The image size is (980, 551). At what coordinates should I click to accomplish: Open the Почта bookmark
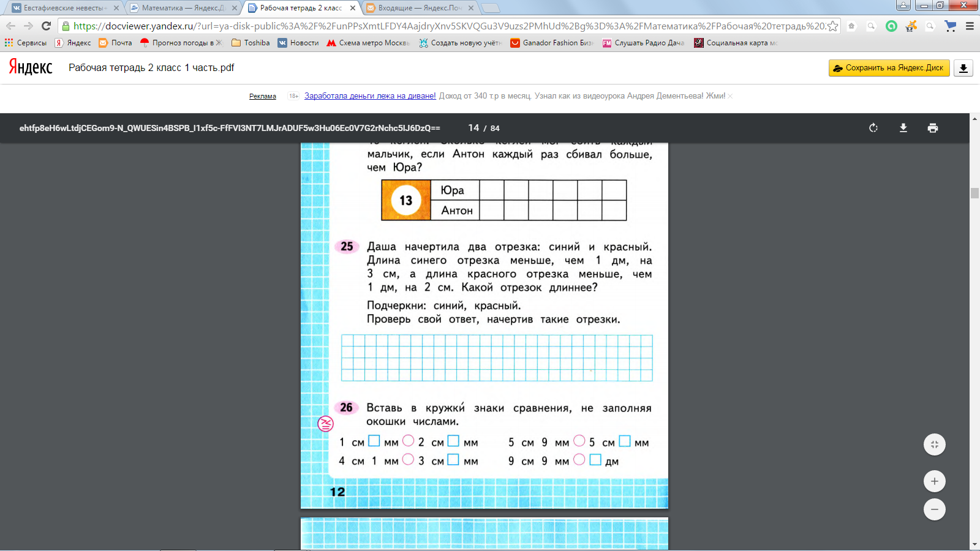click(x=116, y=43)
